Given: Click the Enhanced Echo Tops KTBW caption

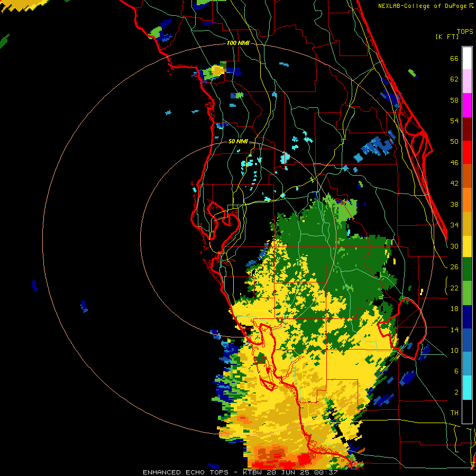Looking at the screenshot, I should coord(240,472).
